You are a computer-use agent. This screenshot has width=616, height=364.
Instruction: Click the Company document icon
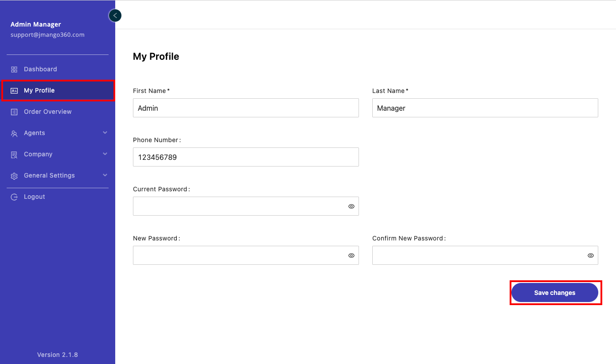[14, 154]
